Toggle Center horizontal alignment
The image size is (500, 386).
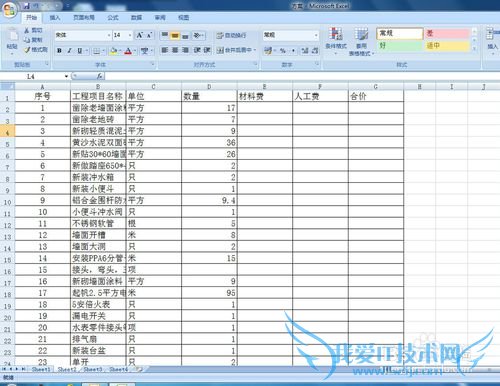click(175, 50)
